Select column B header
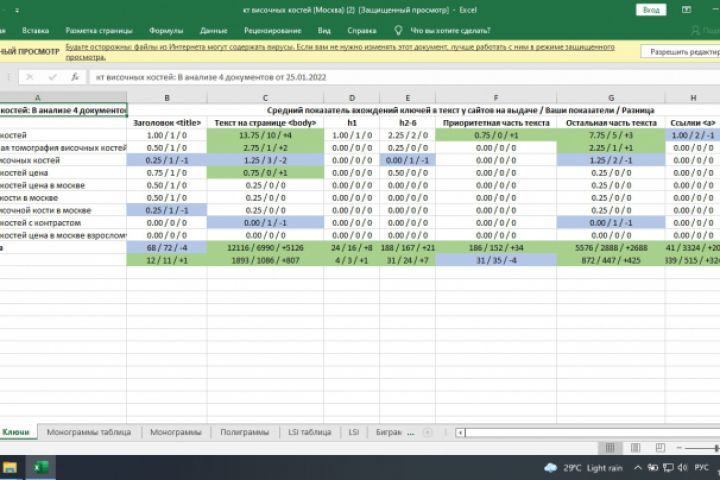This screenshot has width=720, height=480. [167, 97]
